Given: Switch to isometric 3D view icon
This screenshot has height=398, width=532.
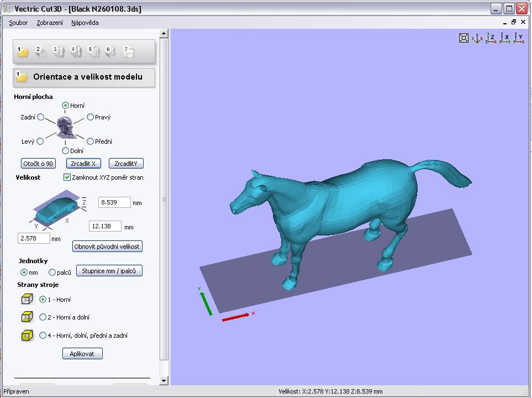Looking at the screenshot, I should 477,38.
